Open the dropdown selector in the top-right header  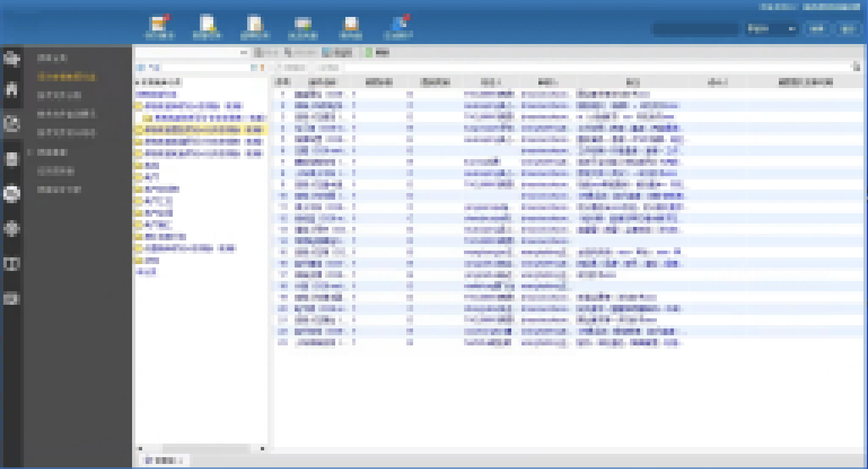pyautogui.click(x=770, y=29)
